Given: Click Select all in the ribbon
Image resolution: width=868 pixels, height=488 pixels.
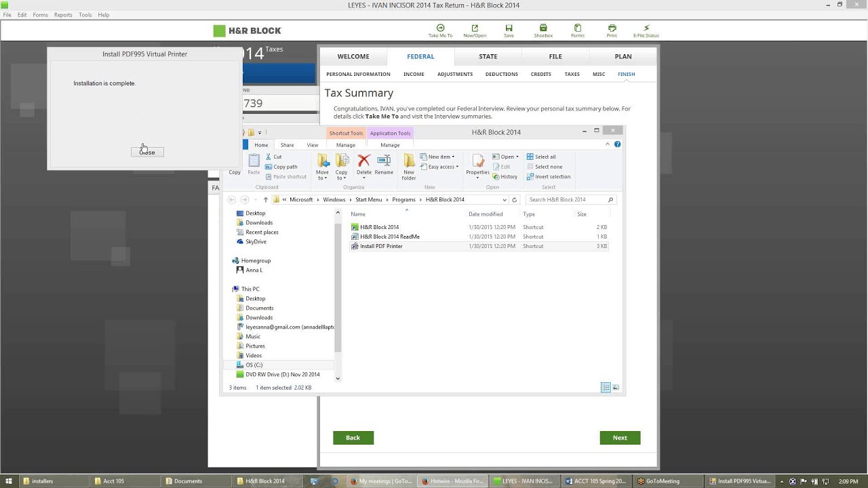Looking at the screenshot, I should point(541,157).
